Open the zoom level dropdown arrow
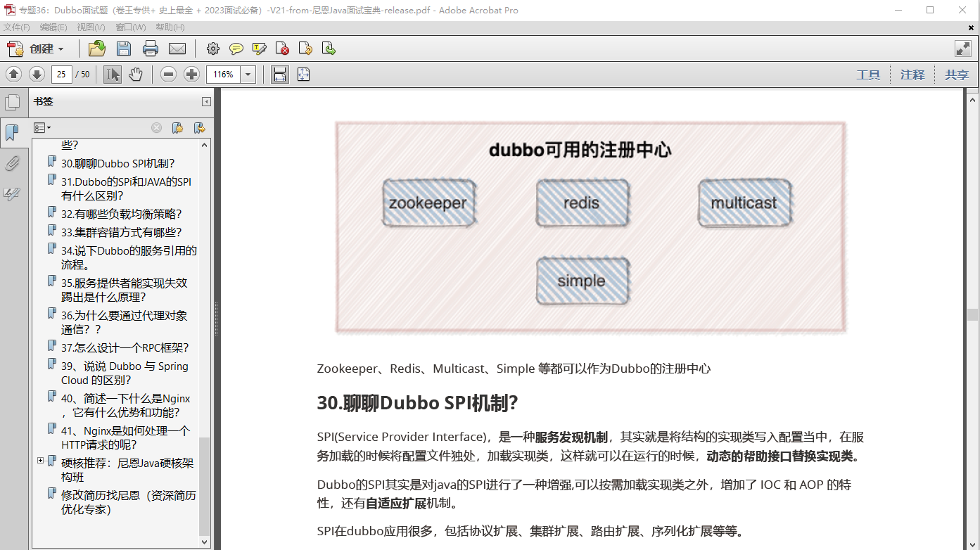Screen dimensions: 980x550 [x=248, y=74]
